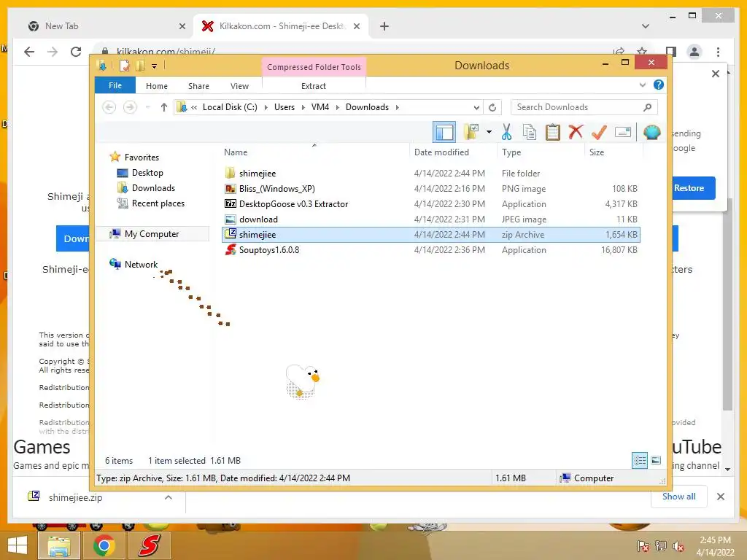Click the Explorer Back arrow button

(x=109, y=107)
